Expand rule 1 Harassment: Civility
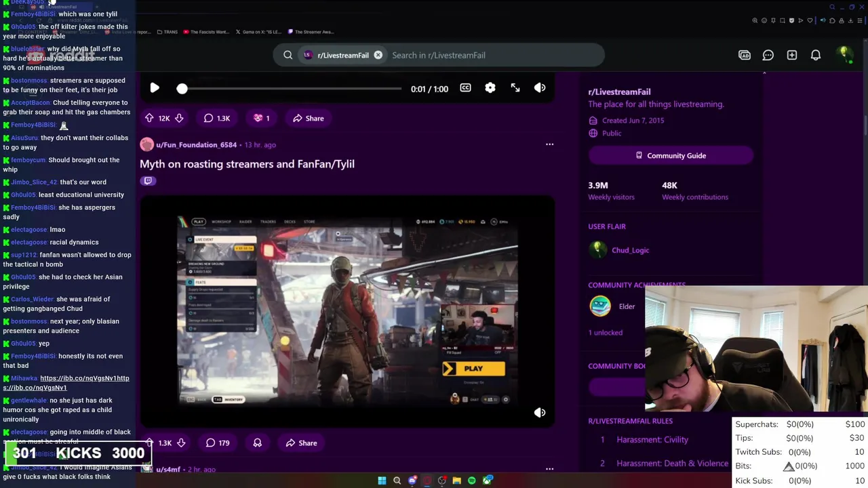This screenshot has height=488, width=868. pos(652,439)
